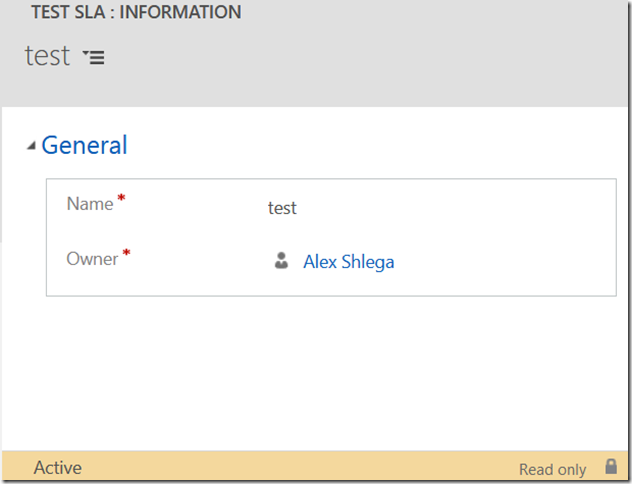The height and width of the screenshot is (484, 632).
Task: Open the record menu icon beside test title
Action: [x=94, y=57]
